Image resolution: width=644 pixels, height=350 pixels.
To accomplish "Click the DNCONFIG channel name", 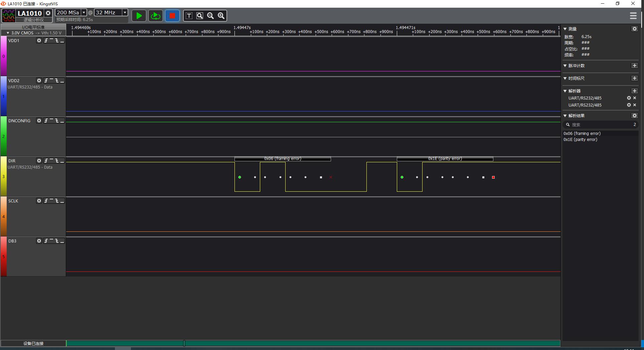I will [19, 121].
